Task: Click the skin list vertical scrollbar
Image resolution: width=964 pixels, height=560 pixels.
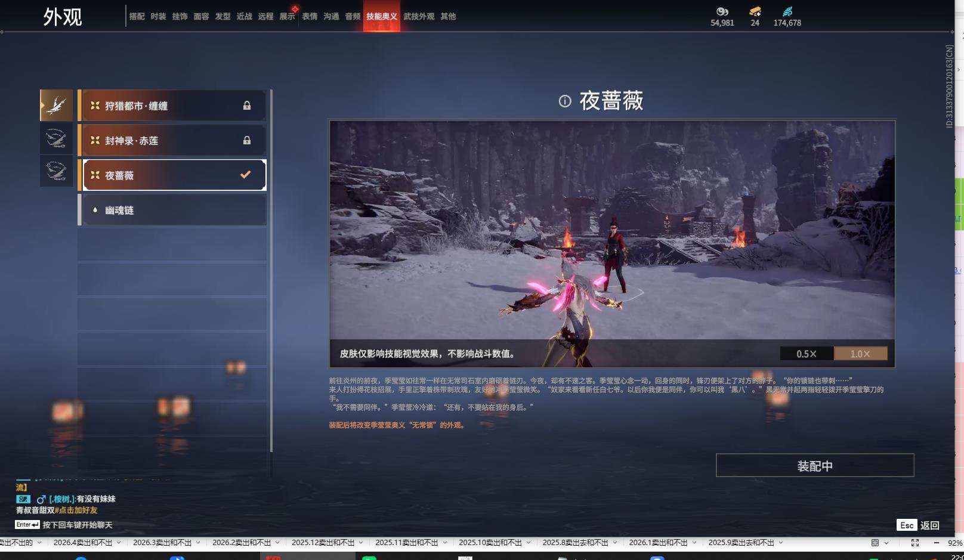Action: (x=271, y=271)
